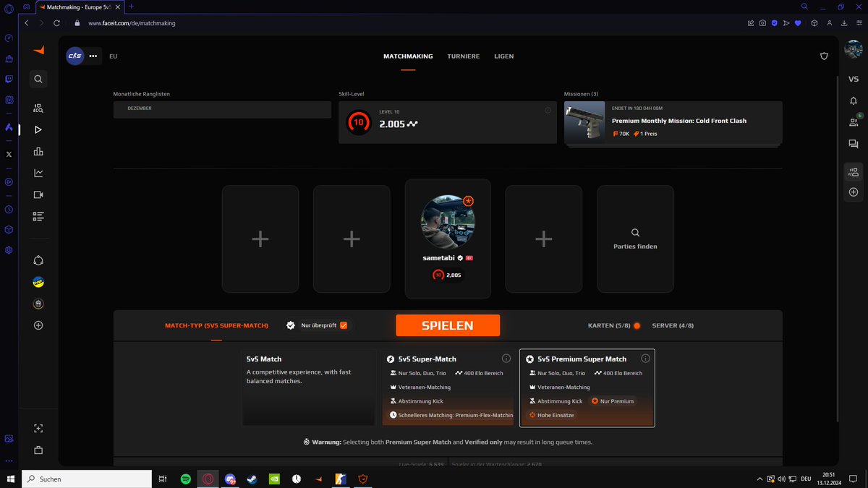Image resolution: width=868 pixels, height=488 pixels.
Task: Select the 5v5 Match type card
Action: click(x=309, y=388)
